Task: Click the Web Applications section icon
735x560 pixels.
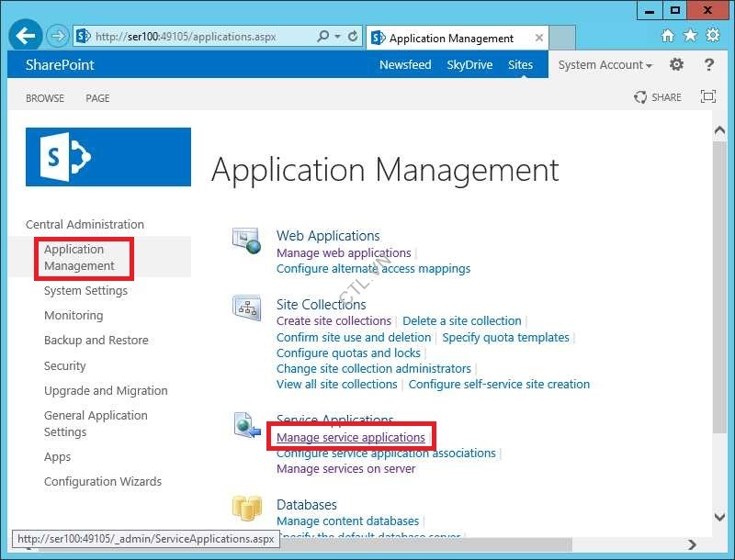Action: pyautogui.click(x=246, y=241)
